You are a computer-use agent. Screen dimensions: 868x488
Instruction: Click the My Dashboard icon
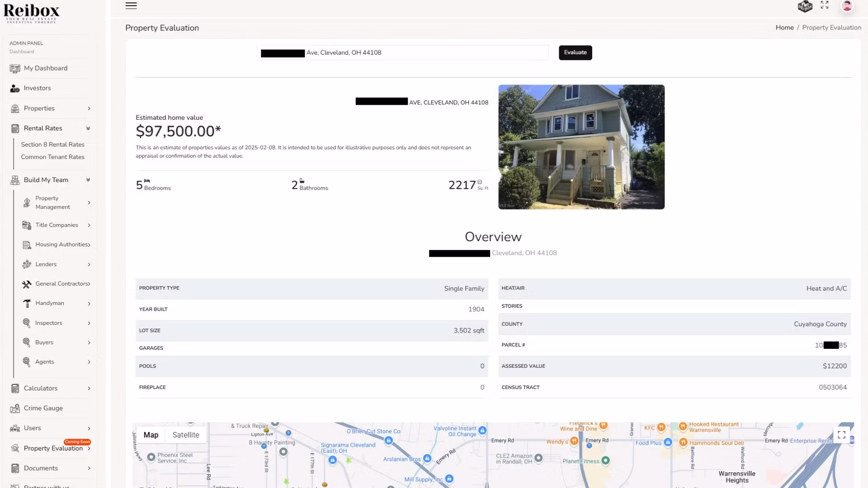click(15, 69)
